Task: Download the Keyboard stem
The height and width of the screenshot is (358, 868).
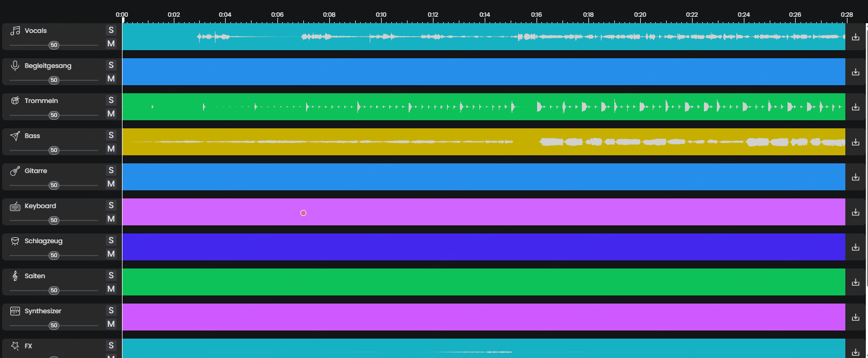Action: point(856,212)
